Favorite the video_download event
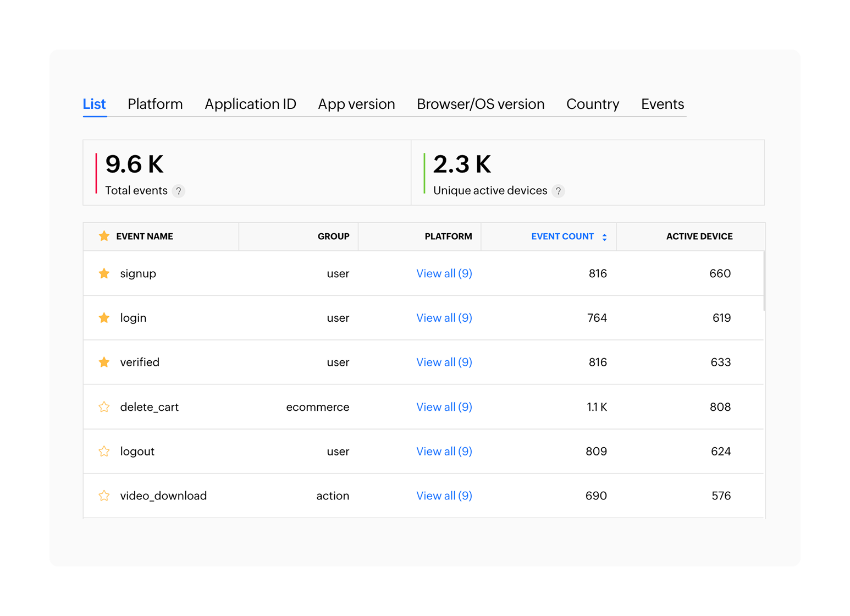 tap(104, 496)
